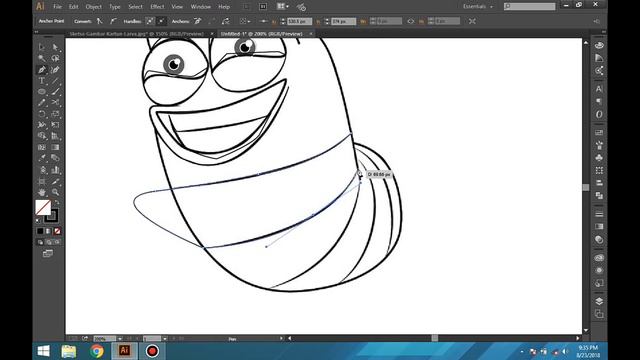Image resolution: width=640 pixels, height=360 pixels.
Task: Select the Lasso tool
Action: (55, 58)
